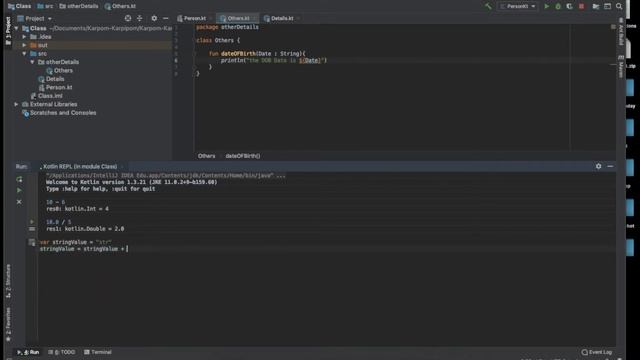Run PersonKt with green play icon
Viewport: 640px width, 360px height.
coord(547,6)
